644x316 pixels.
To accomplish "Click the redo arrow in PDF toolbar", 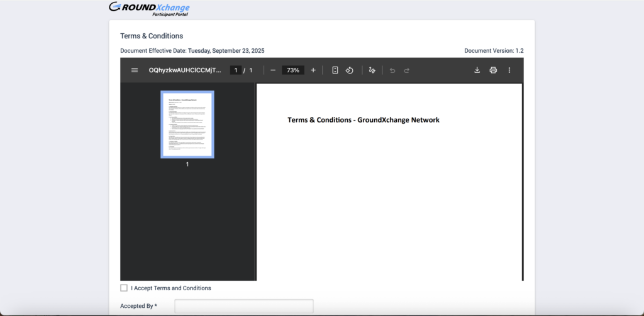I will [407, 70].
